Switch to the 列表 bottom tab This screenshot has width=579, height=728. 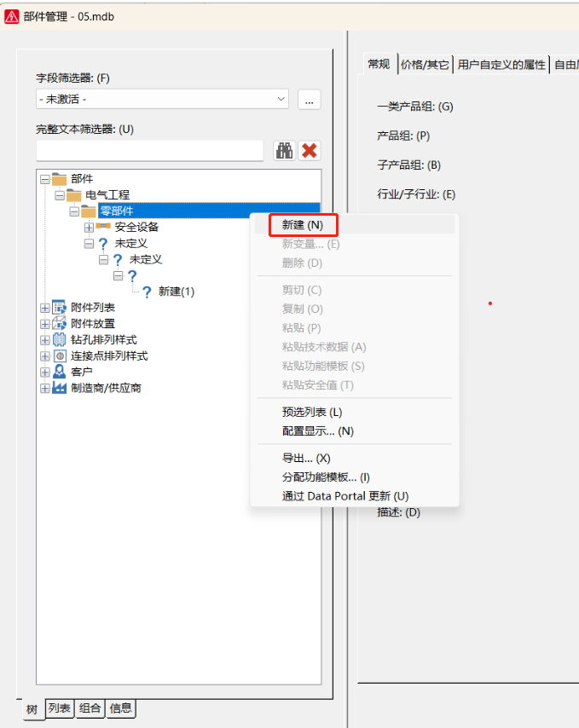[60, 708]
